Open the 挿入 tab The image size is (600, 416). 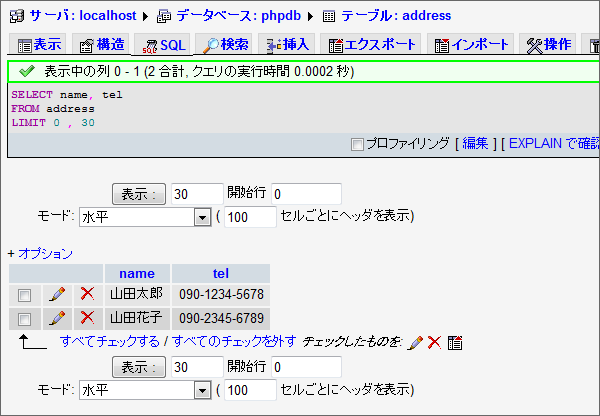click(287, 45)
